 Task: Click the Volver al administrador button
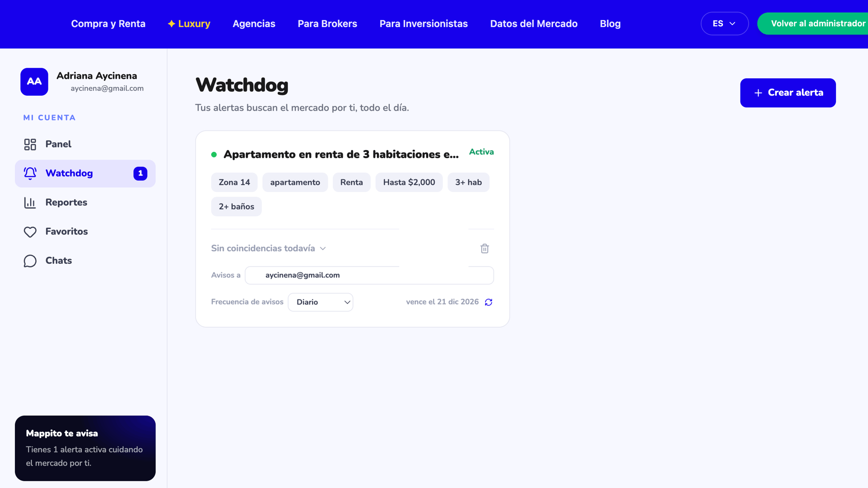[x=813, y=23]
